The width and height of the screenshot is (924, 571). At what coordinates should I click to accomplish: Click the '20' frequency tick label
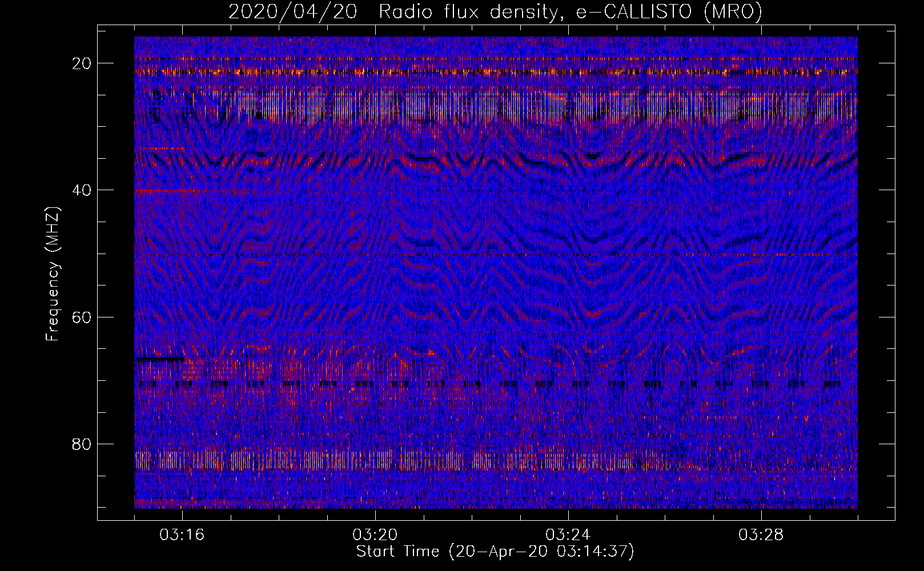pos(82,63)
